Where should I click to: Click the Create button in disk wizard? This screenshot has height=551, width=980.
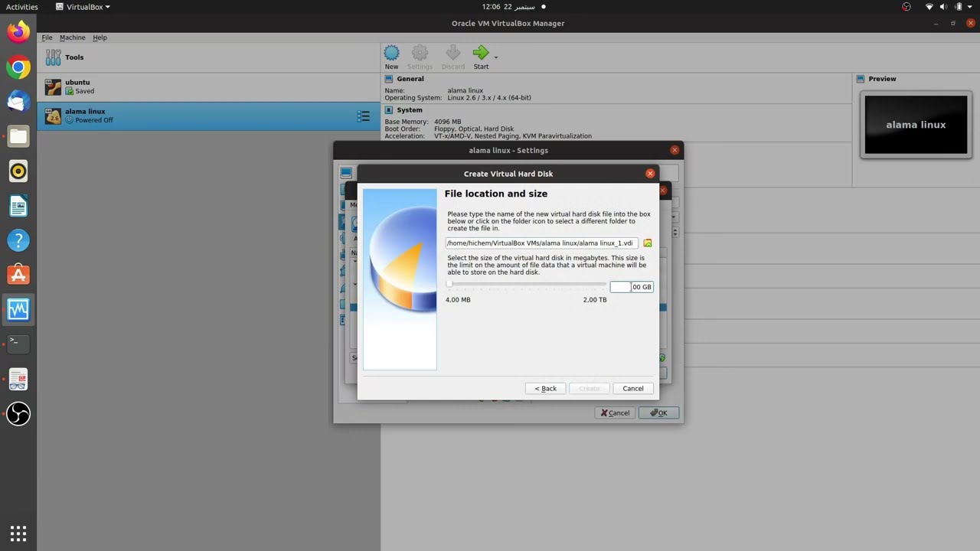pos(590,389)
